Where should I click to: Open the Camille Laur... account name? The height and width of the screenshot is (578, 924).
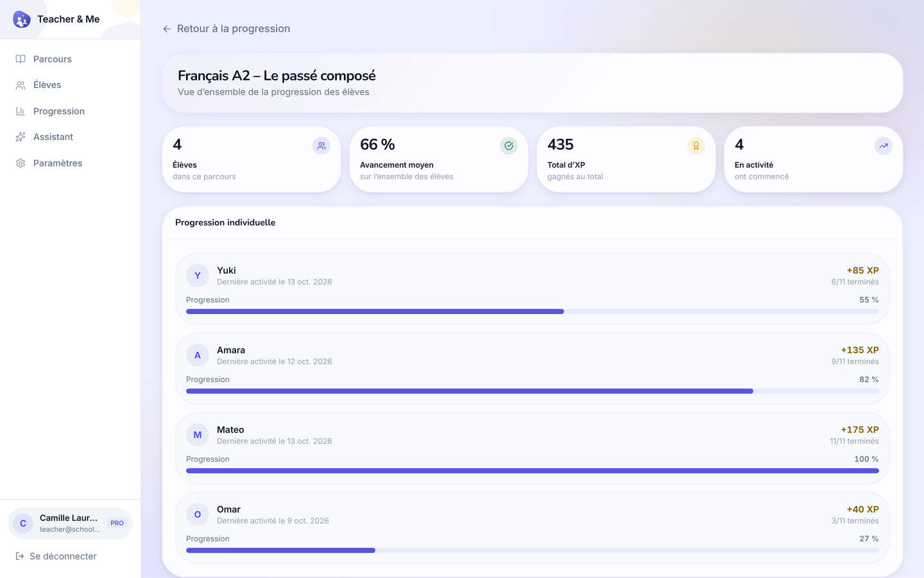pyautogui.click(x=69, y=518)
